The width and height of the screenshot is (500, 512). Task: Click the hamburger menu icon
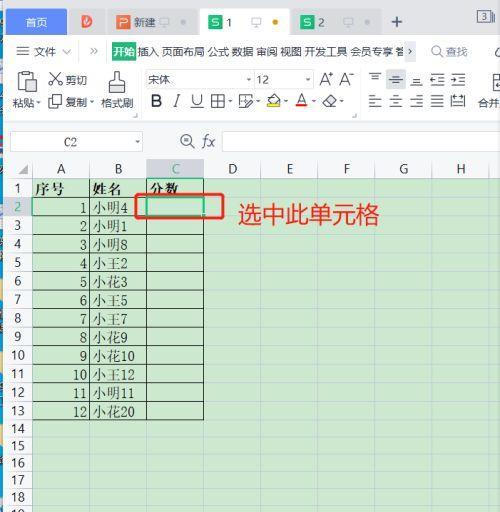point(23,51)
